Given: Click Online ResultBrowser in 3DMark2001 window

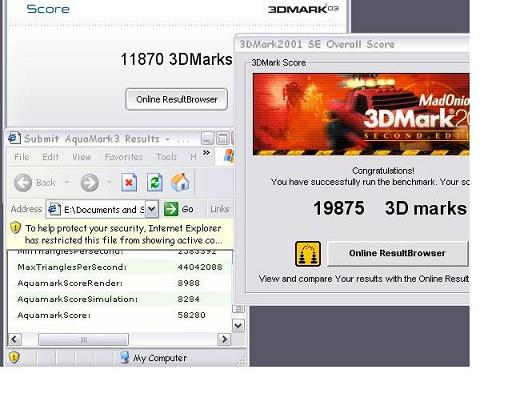Looking at the screenshot, I should [x=397, y=253].
